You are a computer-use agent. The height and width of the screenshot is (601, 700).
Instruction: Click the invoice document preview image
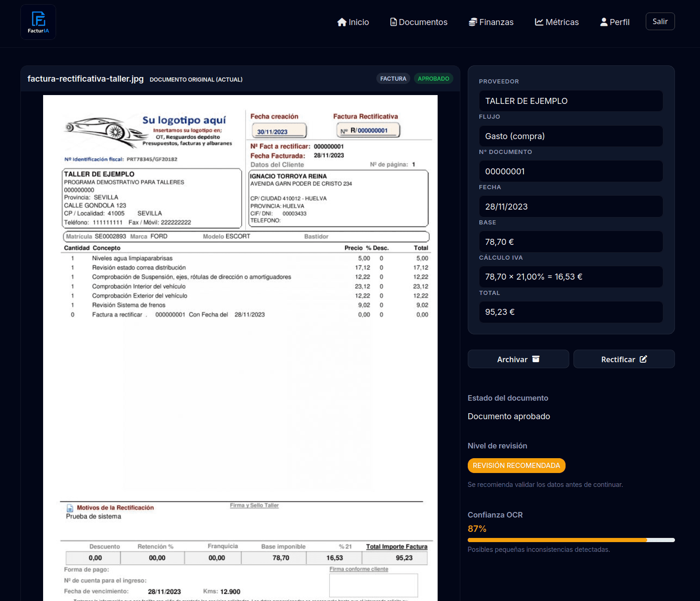pos(240,348)
